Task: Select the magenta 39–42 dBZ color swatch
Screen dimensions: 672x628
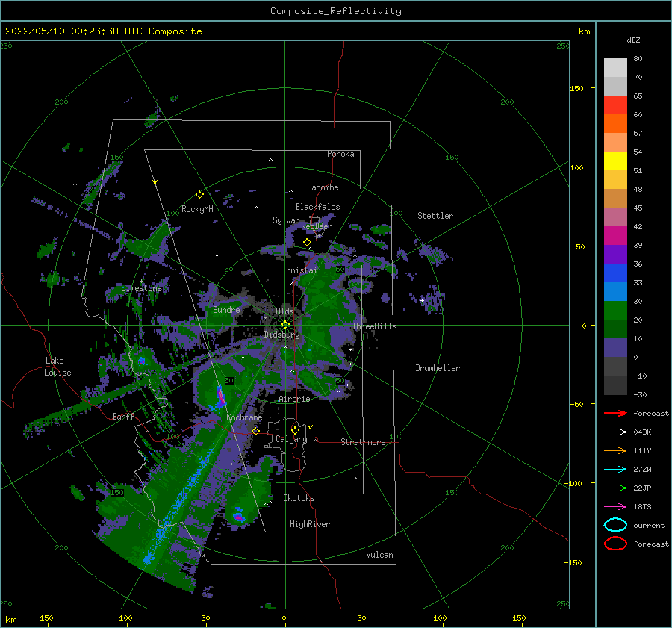Action: (615, 235)
